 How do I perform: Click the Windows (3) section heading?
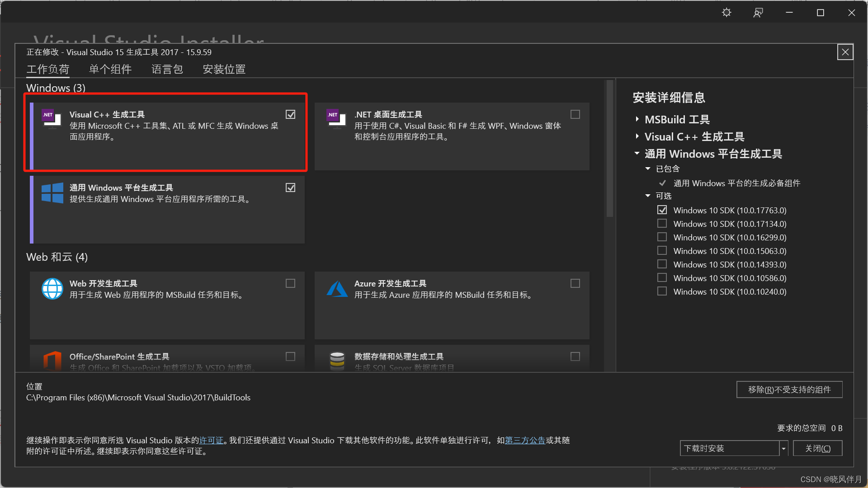(56, 88)
